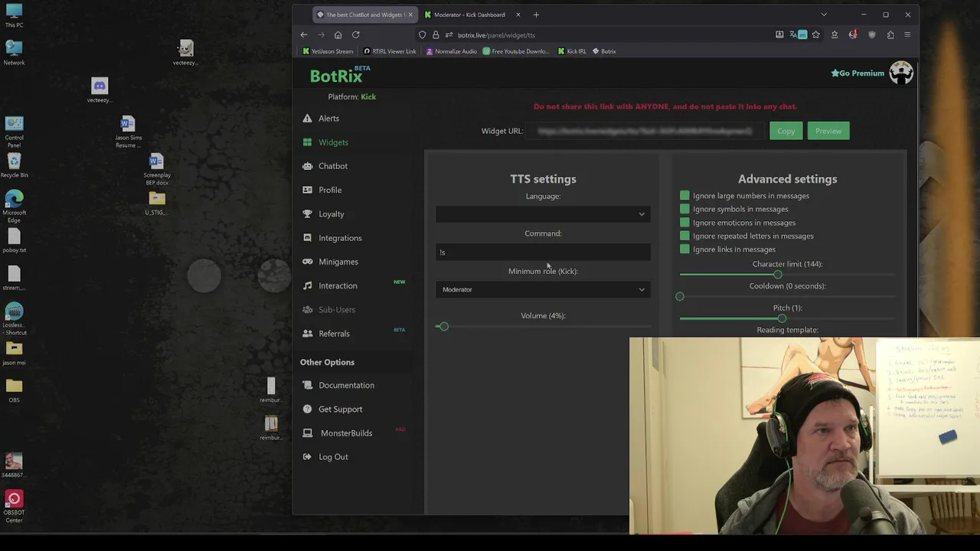Open Botrix bookmark in bookmarks bar

pyautogui.click(x=604, y=51)
